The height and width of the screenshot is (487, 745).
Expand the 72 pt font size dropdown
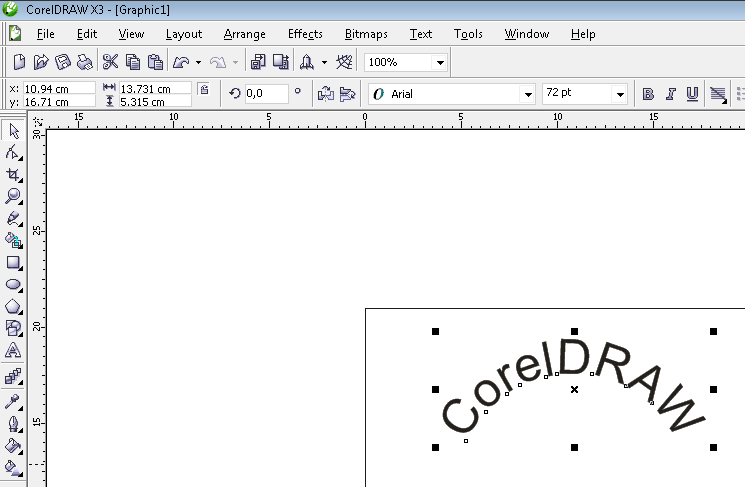(620, 94)
